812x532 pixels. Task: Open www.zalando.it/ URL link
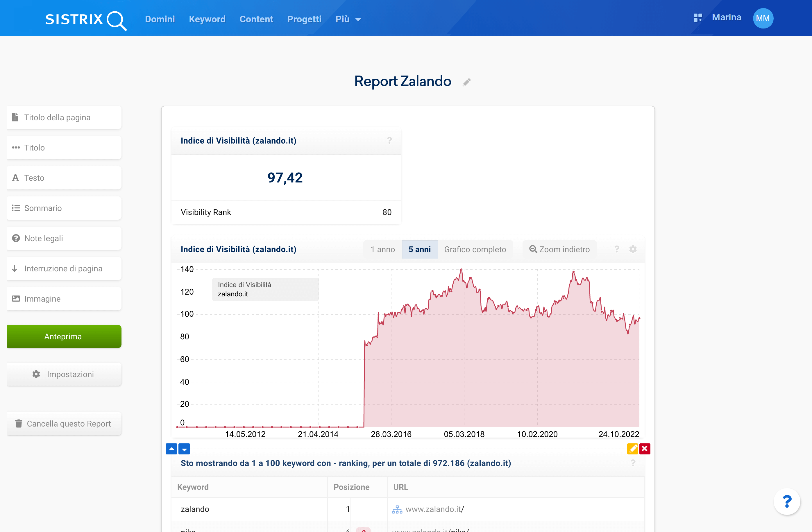(435, 509)
